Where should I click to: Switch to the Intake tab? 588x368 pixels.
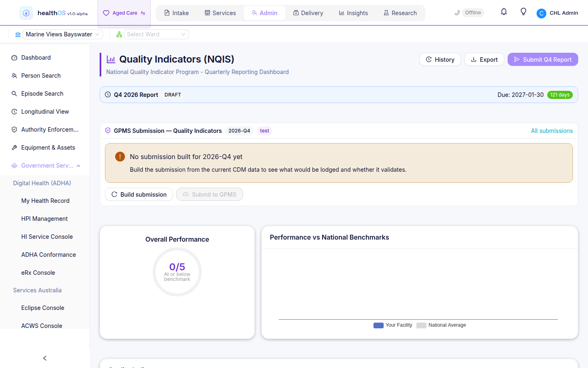point(176,13)
